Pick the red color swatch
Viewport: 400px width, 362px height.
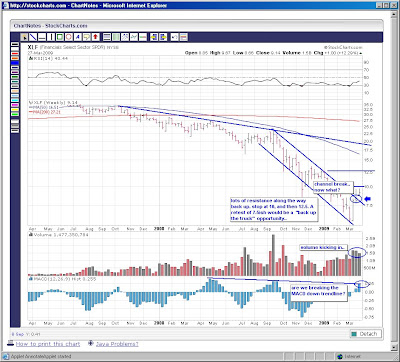[15, 54]
